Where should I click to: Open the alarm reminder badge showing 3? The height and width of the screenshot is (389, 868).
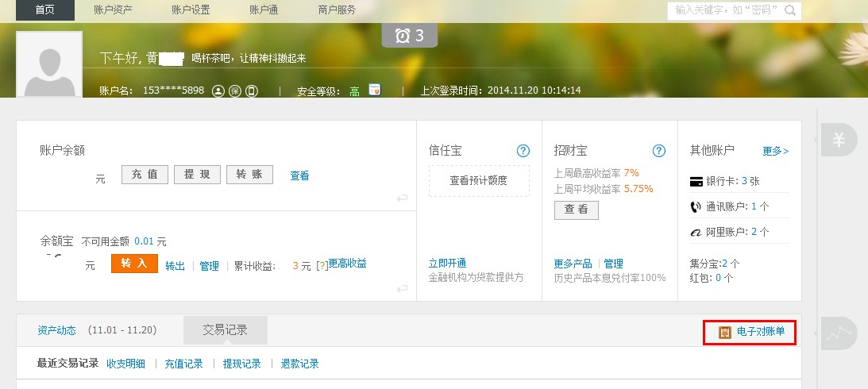410,36
